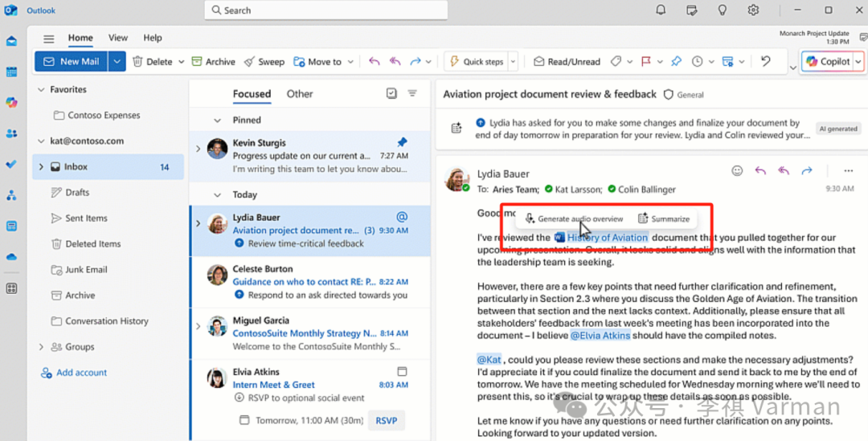The width and height of the screenshot is (868, 441).
Task: Click the Reply arrow in toolbar
Action: (375, 61)
